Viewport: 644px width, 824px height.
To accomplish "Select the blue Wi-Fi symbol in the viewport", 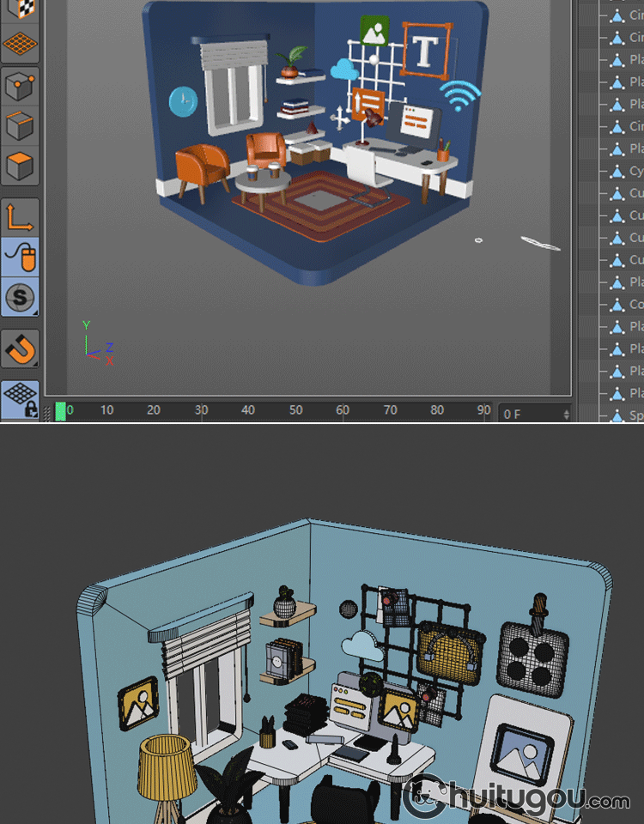I will pos(460,94).
